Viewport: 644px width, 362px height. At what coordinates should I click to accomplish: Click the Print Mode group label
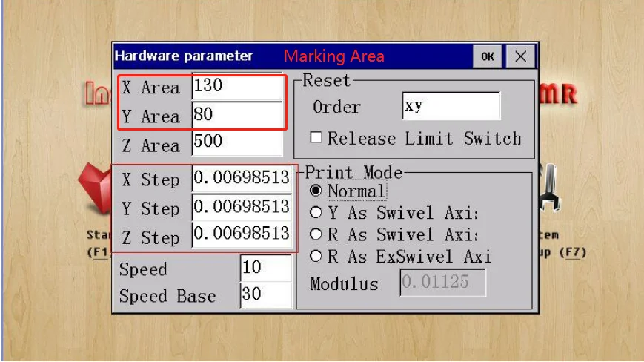tap(353, 173)
